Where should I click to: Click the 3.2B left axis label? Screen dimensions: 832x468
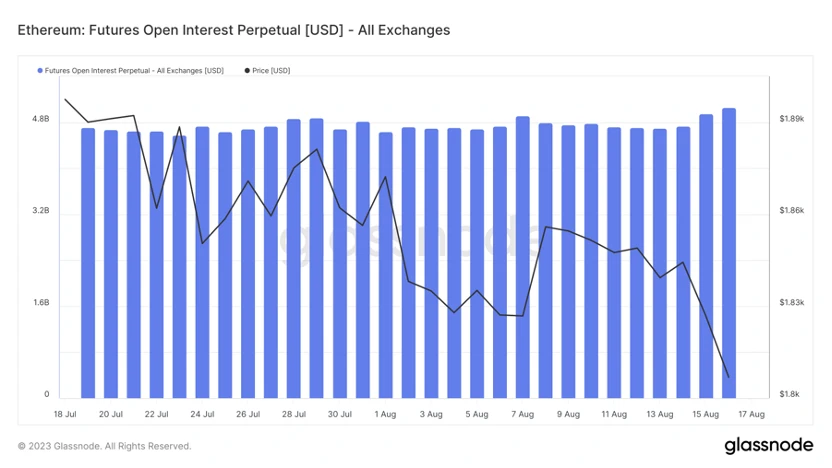[x=41, y=211]
